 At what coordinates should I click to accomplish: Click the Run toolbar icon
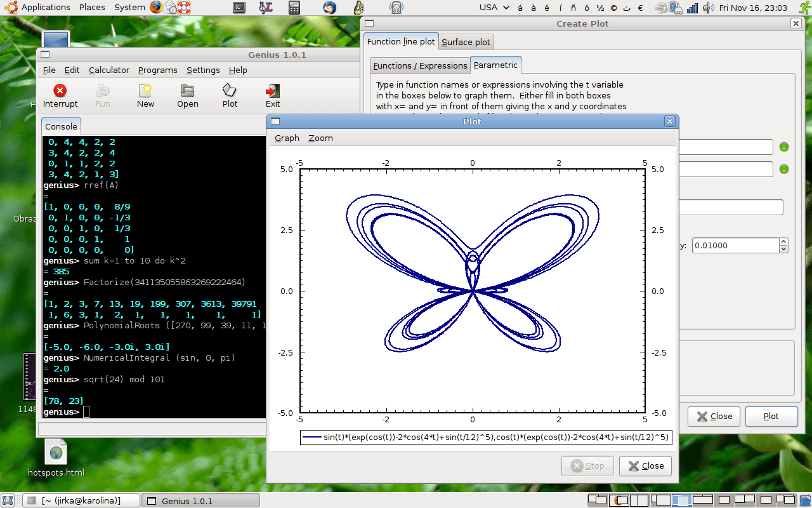point(102,95)
